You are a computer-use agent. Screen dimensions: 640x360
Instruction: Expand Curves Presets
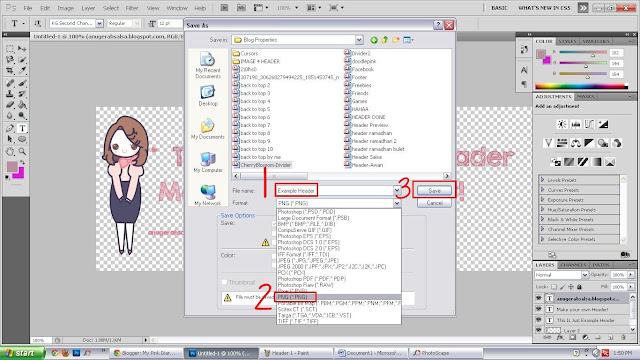coord(543,190)
